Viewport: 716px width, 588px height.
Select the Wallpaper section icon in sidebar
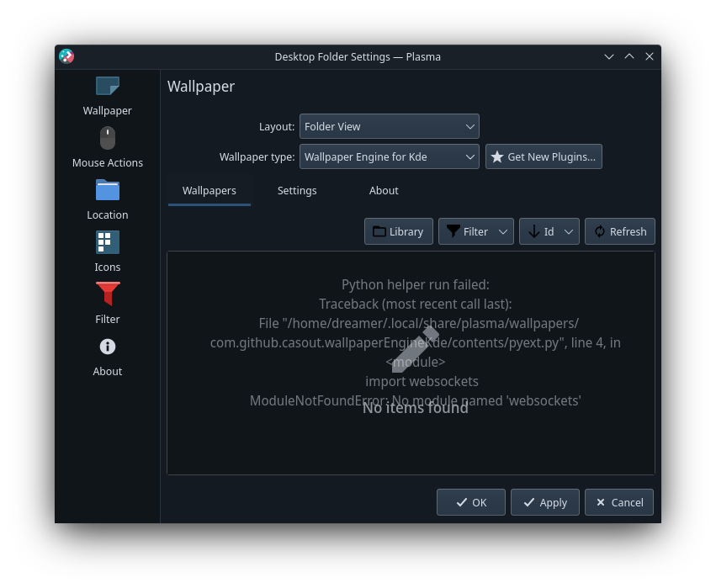click(x=107, y=86)
